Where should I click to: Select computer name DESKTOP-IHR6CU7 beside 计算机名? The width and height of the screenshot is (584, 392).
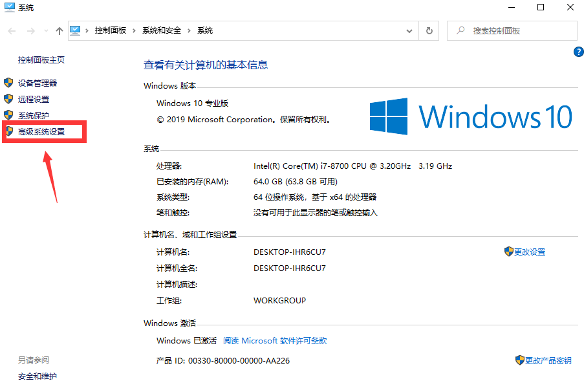pos(290,252)
